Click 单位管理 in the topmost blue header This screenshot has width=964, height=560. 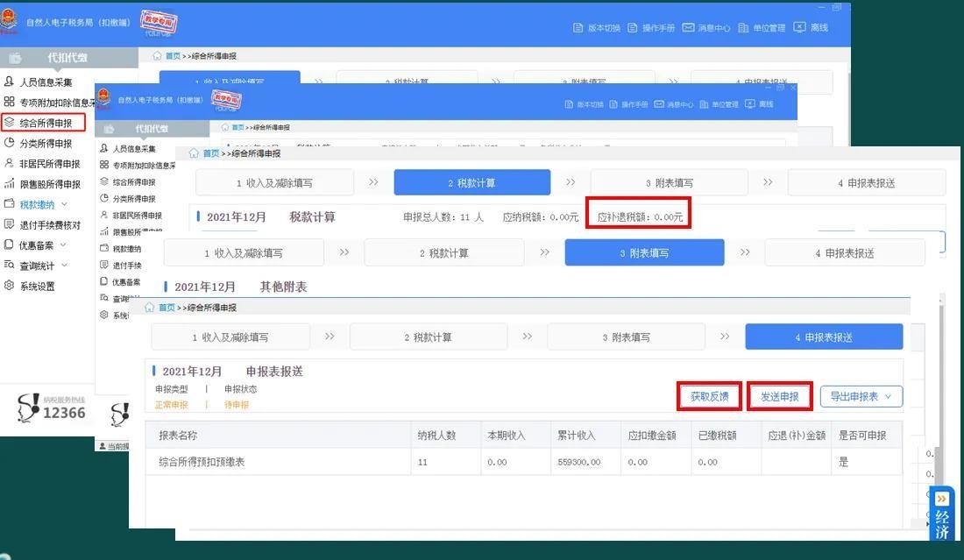point(761,28)
